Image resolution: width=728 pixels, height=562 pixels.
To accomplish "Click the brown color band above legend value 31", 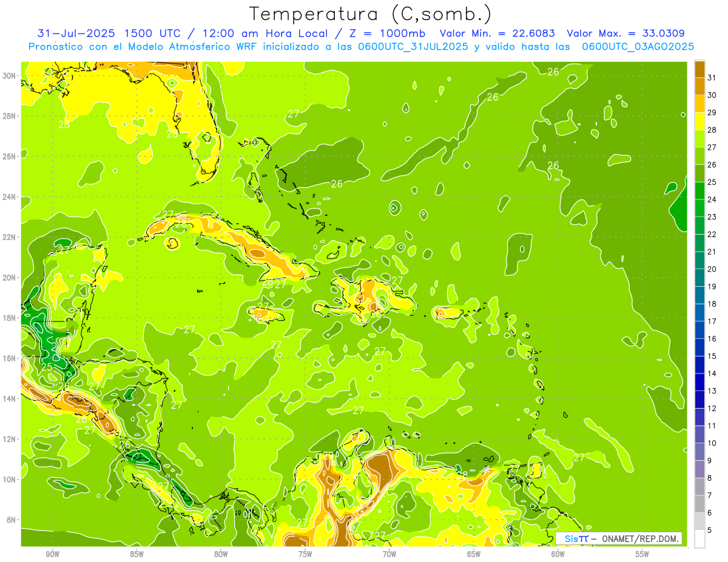I will click(699, 69).
